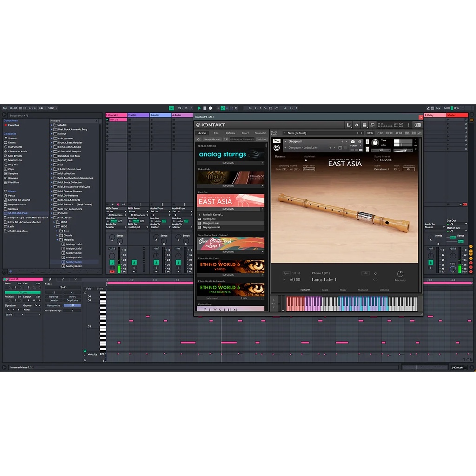Switch to Kontakt Database tab

click(231, 133)
